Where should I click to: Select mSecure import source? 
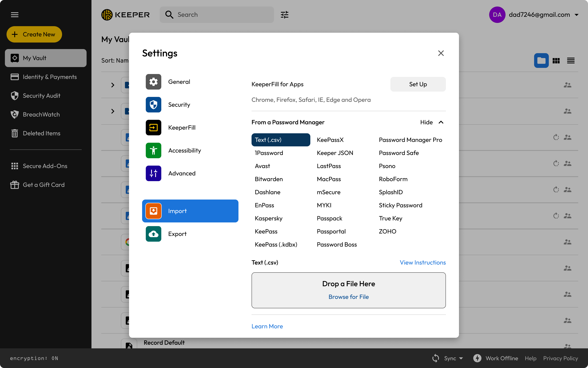click(328, 192)
